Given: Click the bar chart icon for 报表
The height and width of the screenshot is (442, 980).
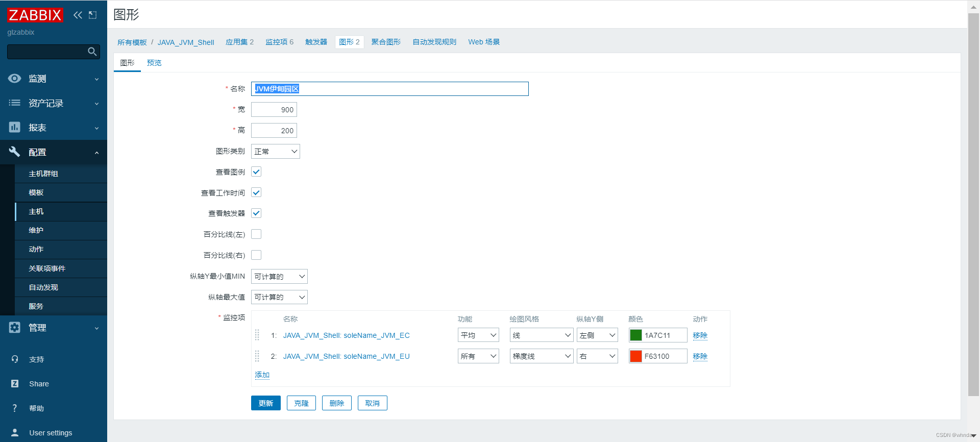Looking at the screenshot, I should pos(15,127).
